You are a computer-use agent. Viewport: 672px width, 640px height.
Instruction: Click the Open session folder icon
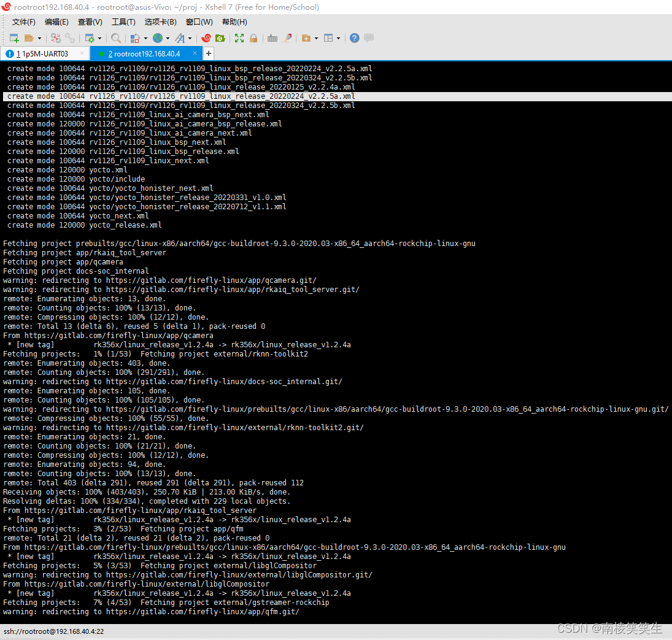click(29, 38)
